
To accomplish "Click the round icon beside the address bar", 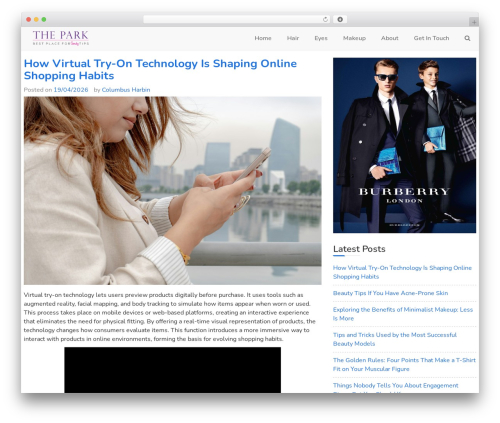I will coord(340,20).
